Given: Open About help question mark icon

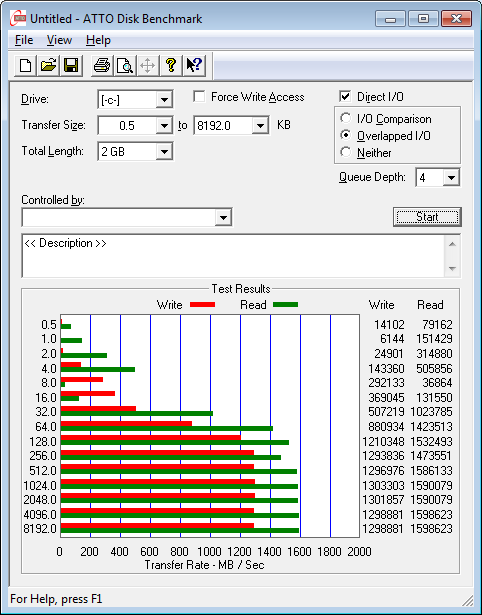Looking at the screenshot, I should pyautogui.click(x=171, y=65).
